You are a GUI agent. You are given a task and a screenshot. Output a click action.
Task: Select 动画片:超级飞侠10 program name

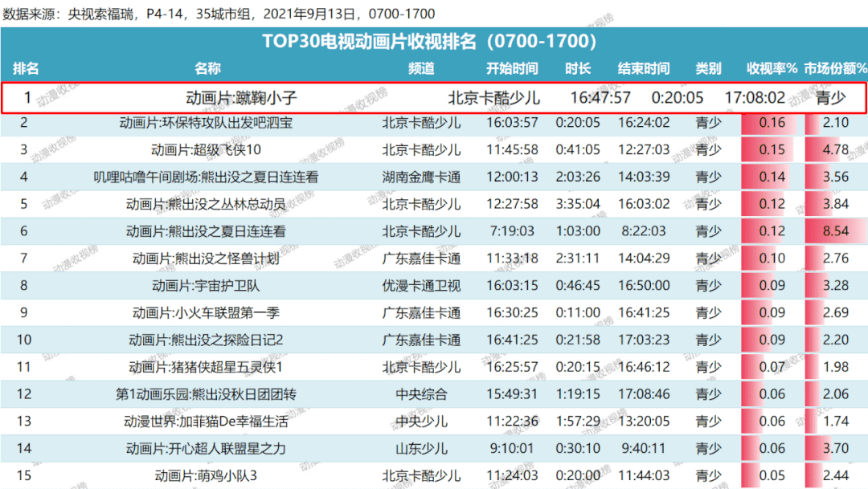pos(206,150)
